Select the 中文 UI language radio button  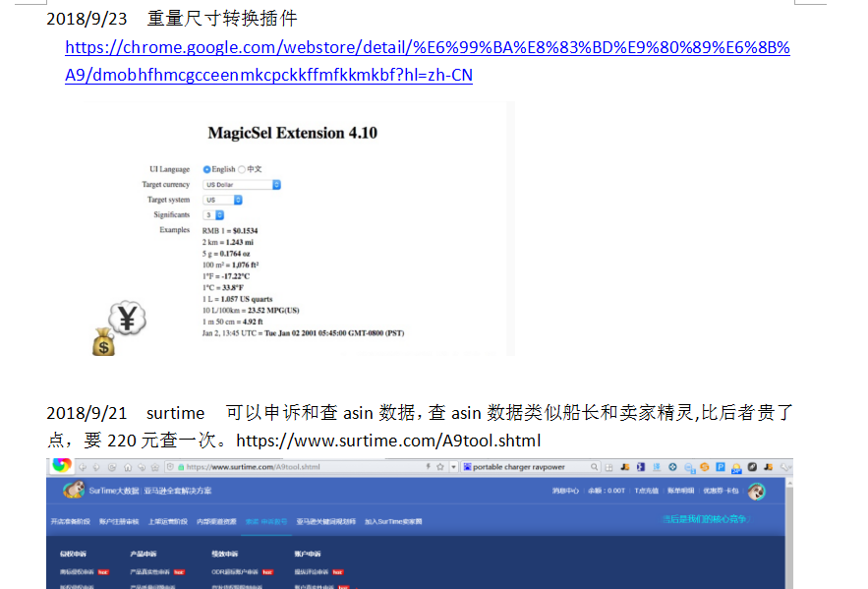pos(242,169)
